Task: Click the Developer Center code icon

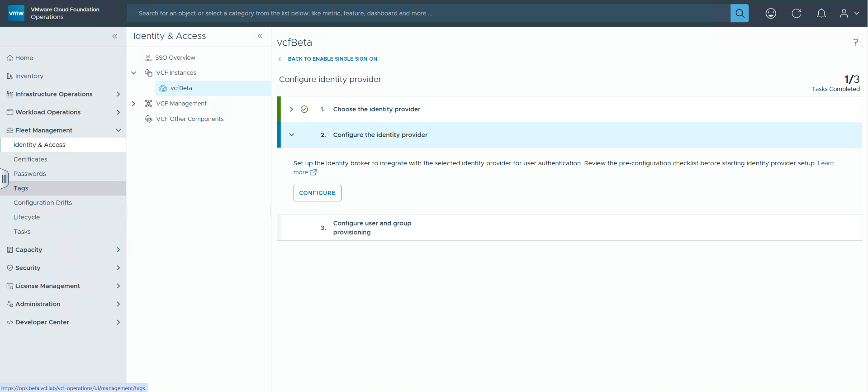Action: [x=10, y=322]
